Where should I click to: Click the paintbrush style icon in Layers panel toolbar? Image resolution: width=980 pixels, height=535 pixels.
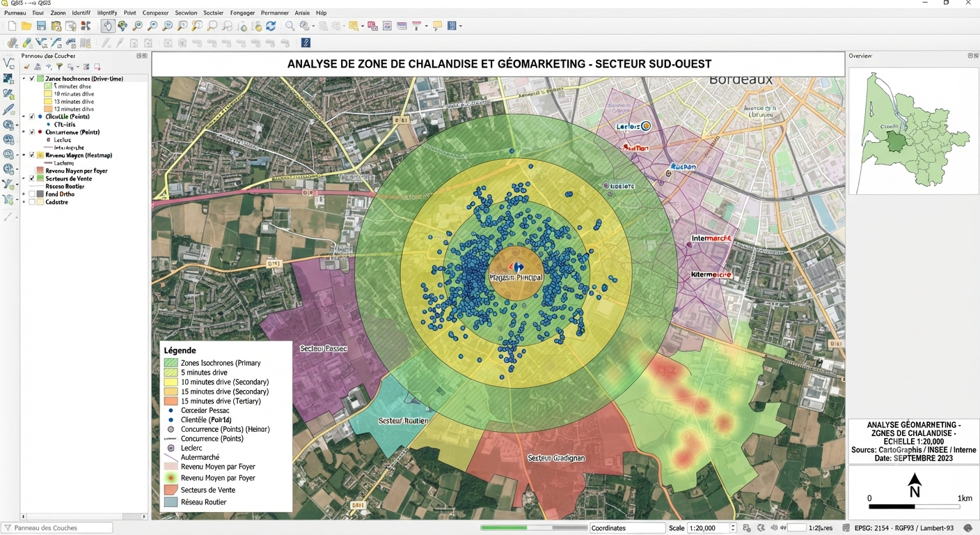[x=26, y=67]
